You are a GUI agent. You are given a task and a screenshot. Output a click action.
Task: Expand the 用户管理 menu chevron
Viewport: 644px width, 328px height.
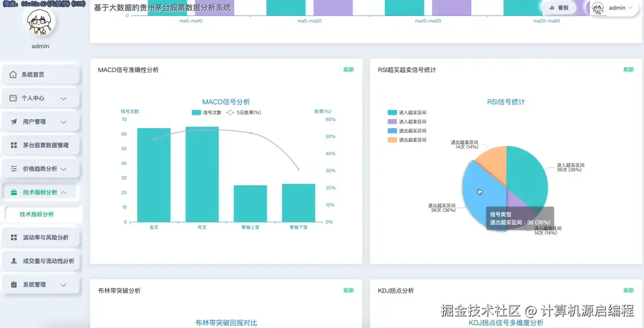point(63,122)
